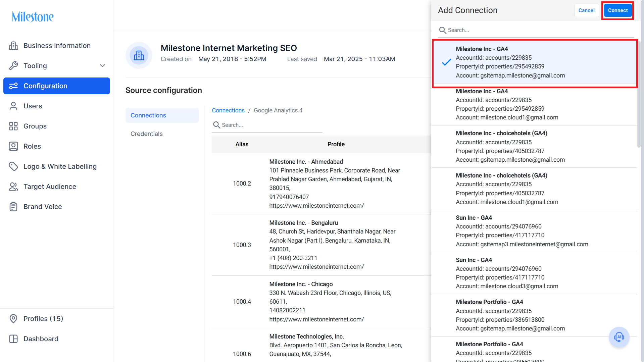Click alias 1000.4 cell
644x362 pixels.
click(242, 302)
